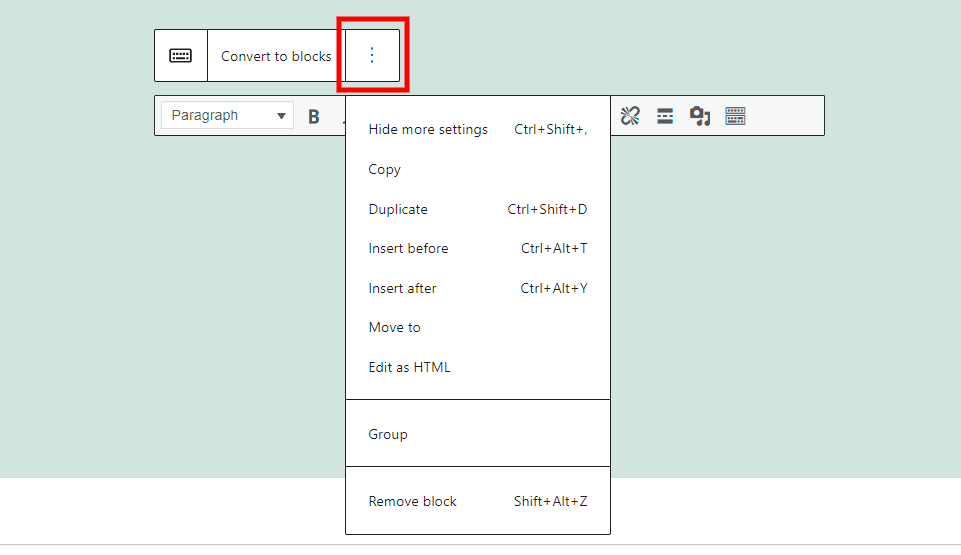
Task: Click Remove block
Action: 412,501
